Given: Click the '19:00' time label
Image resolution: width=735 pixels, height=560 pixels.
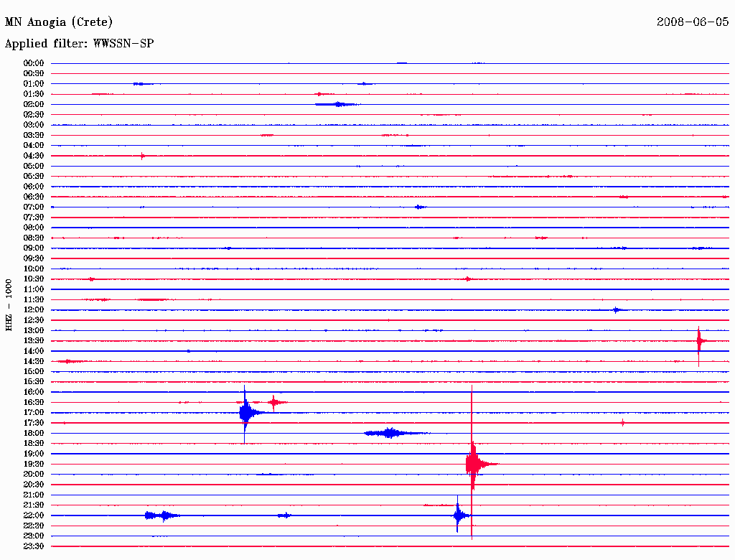Looking at the screenshot, I should click(x=34, y=454).
